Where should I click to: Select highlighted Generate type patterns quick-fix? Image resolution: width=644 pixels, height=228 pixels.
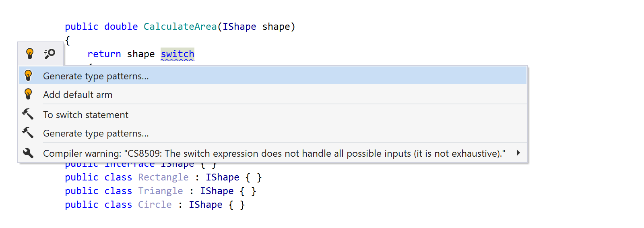pyautogui.click(x=273, y=76)
